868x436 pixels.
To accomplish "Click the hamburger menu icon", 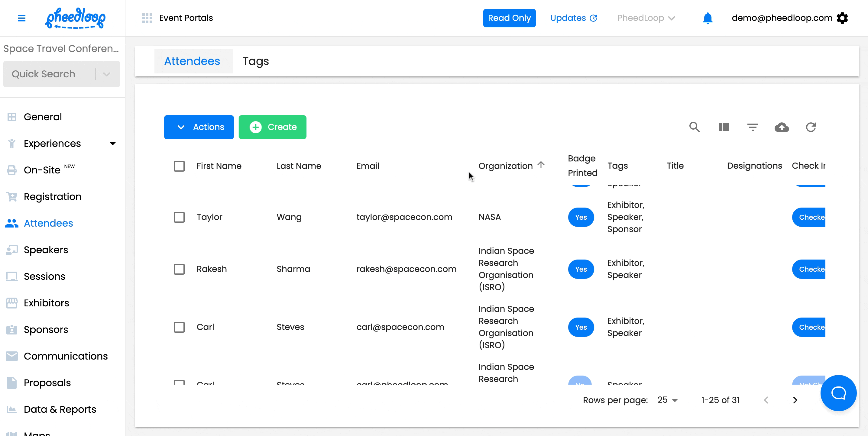I will (21, 18).
